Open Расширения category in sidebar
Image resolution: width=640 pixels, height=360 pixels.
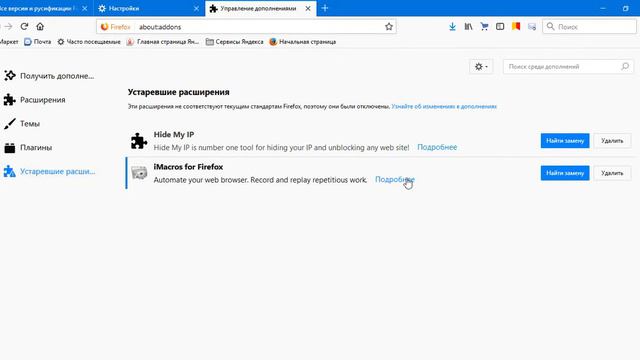35,100
